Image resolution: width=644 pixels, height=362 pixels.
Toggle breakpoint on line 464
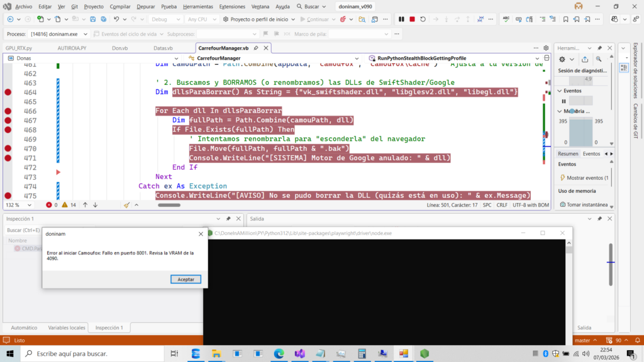pos(8,92)
